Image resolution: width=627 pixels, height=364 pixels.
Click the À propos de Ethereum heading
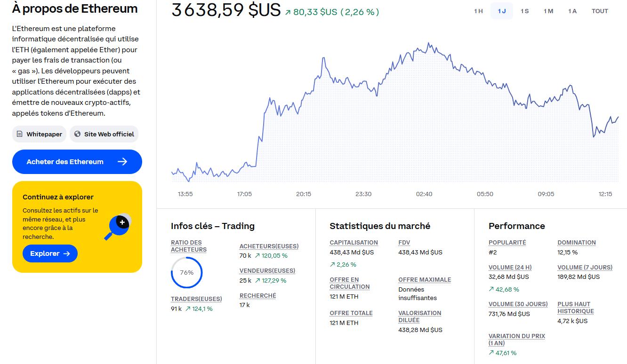click(75, 8)
